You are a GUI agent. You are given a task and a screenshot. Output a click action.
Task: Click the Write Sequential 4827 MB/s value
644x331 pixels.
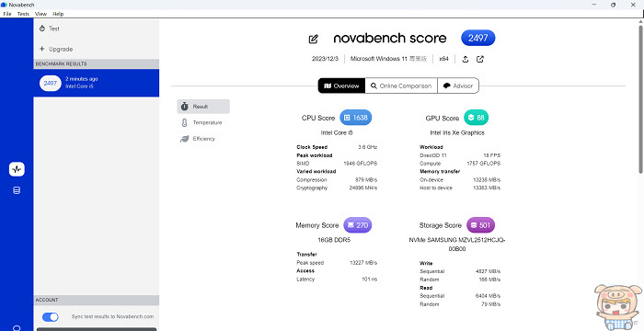coord(488,271)
